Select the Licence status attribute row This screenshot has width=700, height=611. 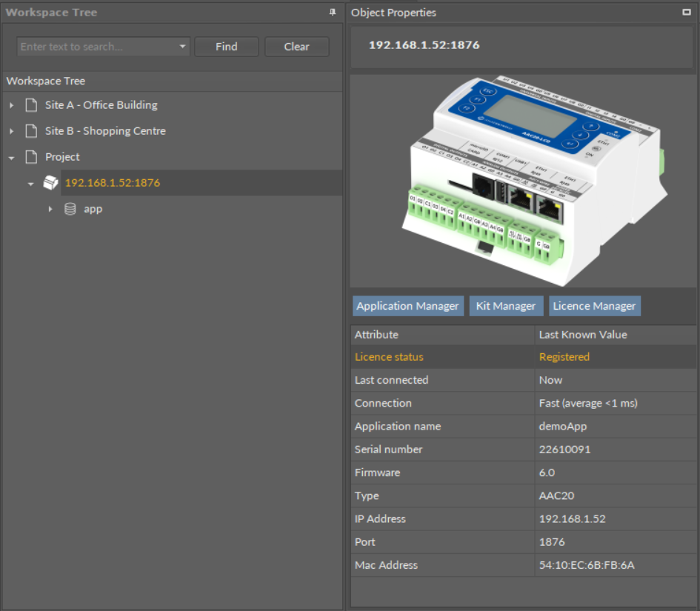(x=444, y=357)
